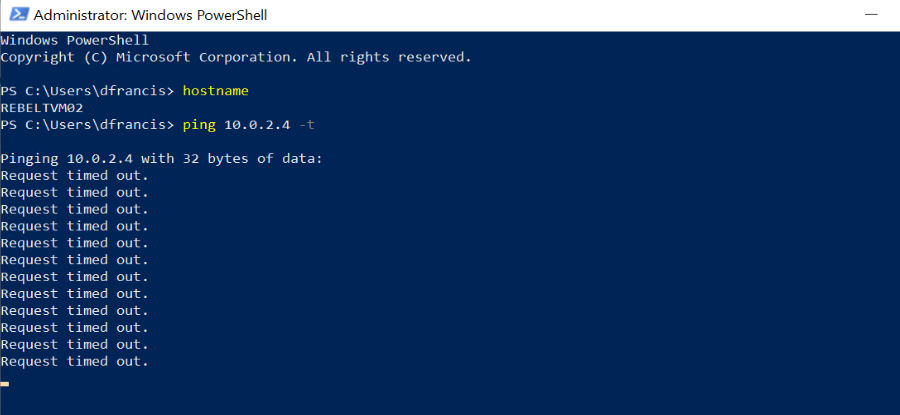Viewport: 900px width, 415px height.
Task: Click the first "Request timed out." line
Action: pos(75,176)
